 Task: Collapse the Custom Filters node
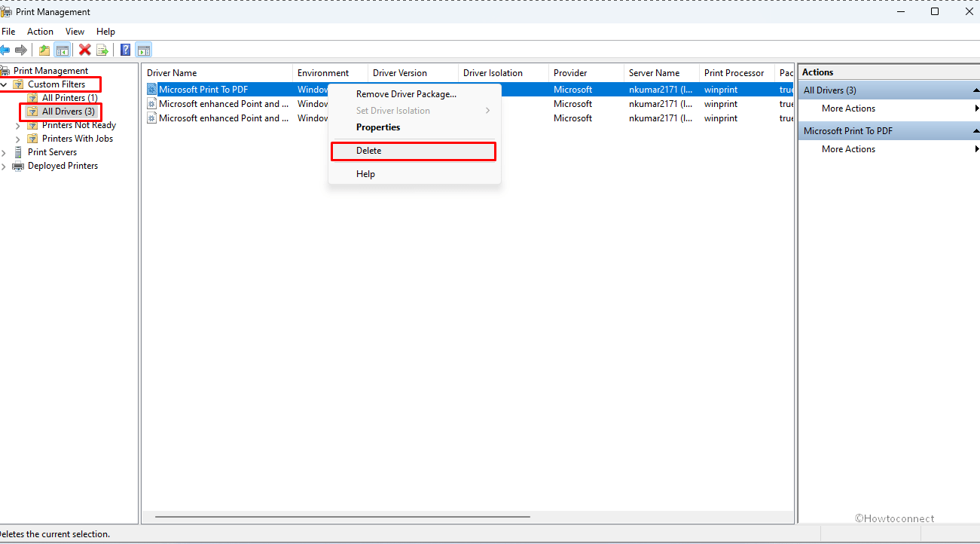point(4,84)
